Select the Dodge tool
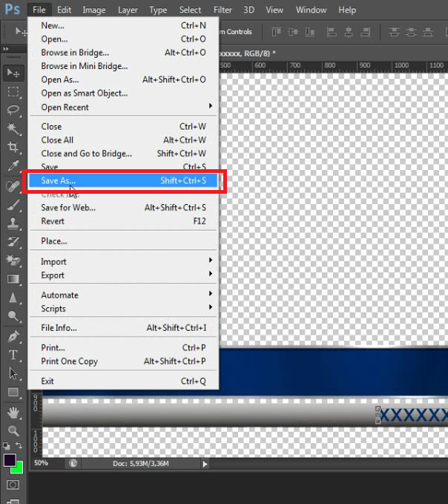 (x=13, y=315)
